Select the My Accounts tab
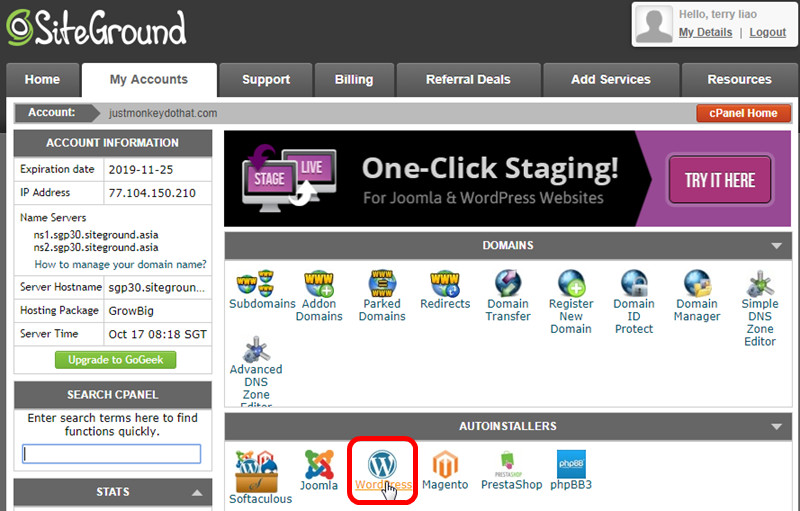Screen dimensions: 800x511 149,80
